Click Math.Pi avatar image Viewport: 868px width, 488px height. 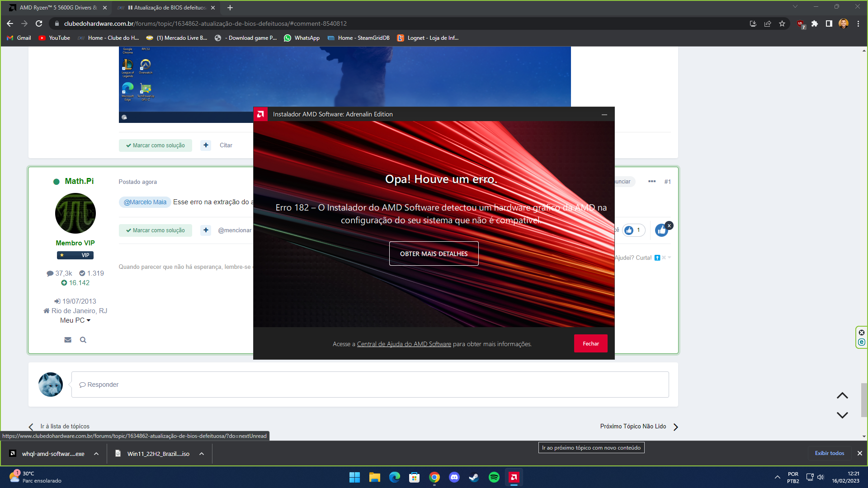[75, 213]
